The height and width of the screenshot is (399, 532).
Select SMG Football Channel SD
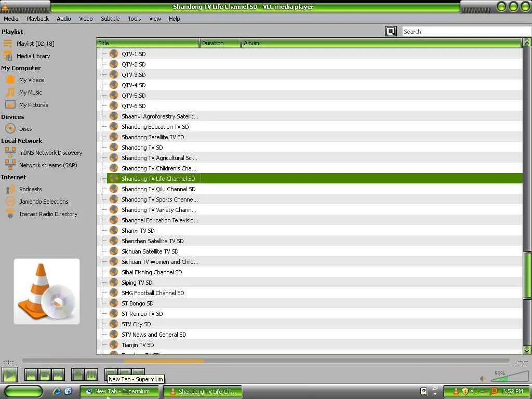pyautogui.click(x=153, y=293)
